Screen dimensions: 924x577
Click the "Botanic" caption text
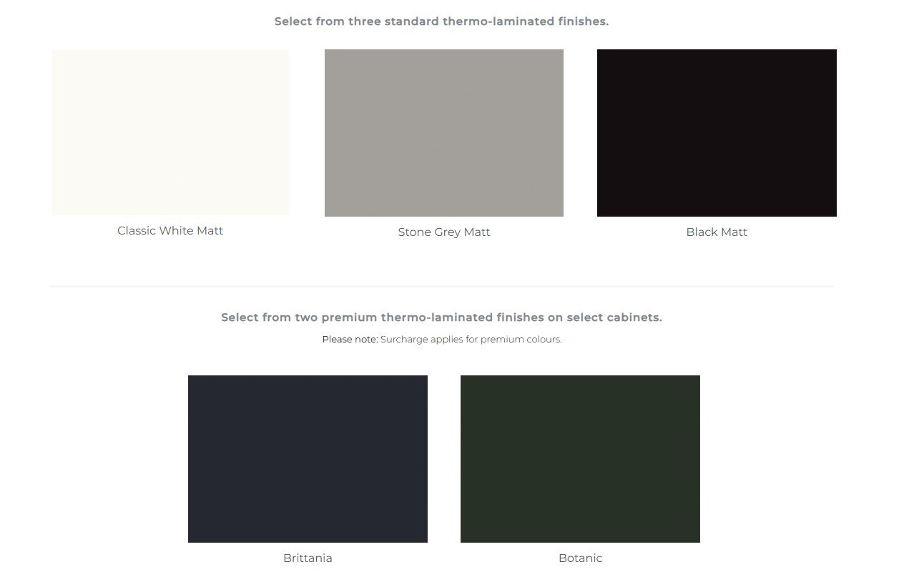click(x=580, y=558)
